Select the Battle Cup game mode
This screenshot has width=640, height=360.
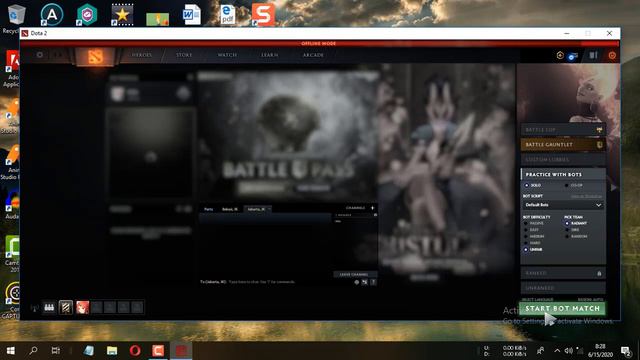563,130
